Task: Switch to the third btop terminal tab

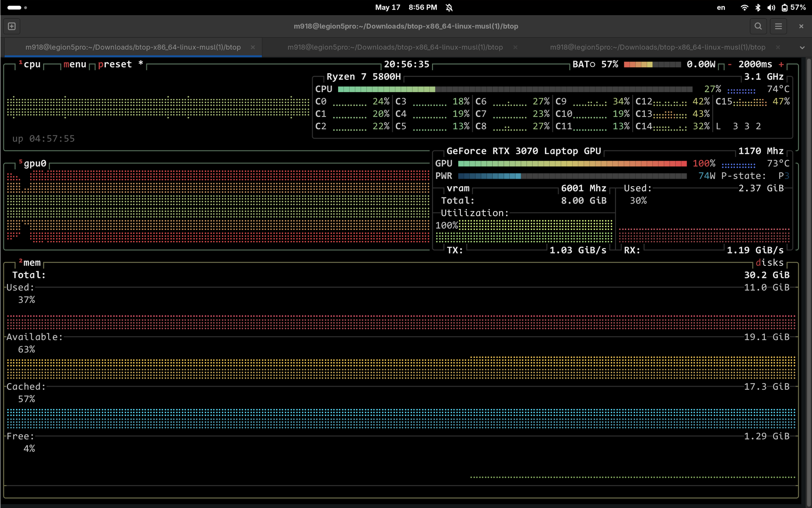Action: click(657, 47)
